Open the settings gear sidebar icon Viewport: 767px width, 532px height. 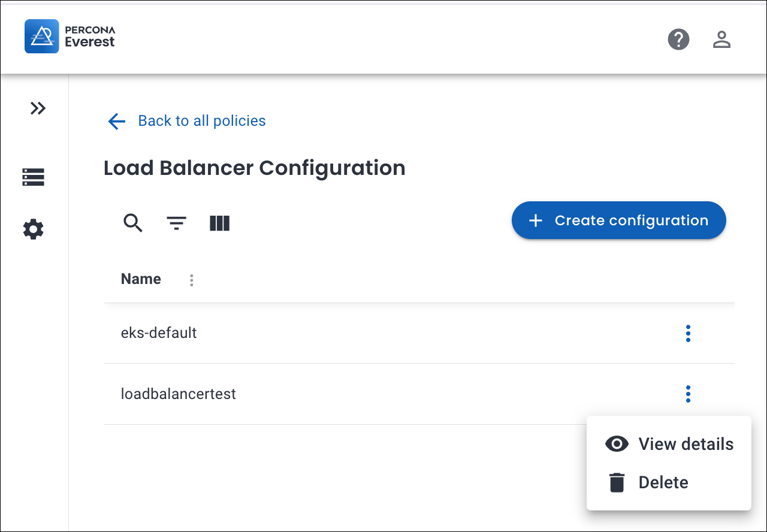34,229
